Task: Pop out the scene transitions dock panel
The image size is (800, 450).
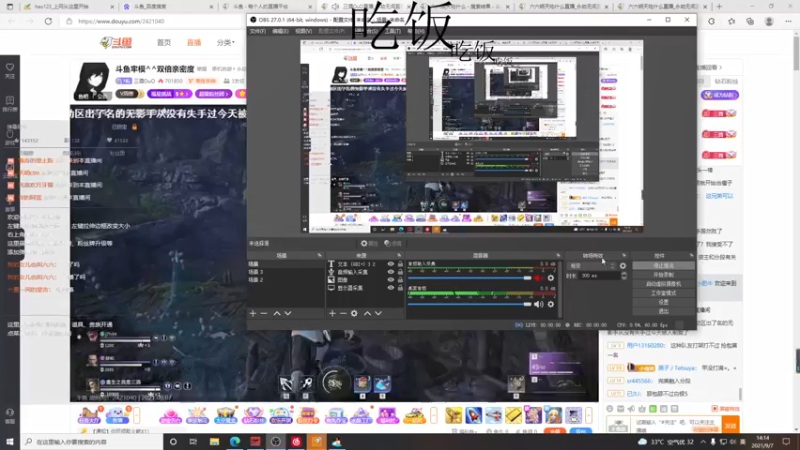Action: [624, 255]
